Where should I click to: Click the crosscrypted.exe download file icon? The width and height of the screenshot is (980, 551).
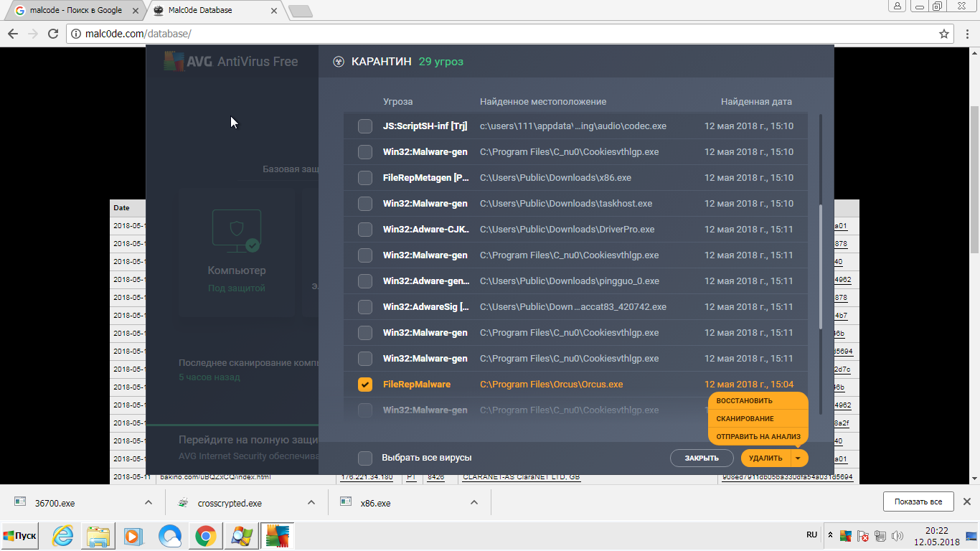click(183, 502)
